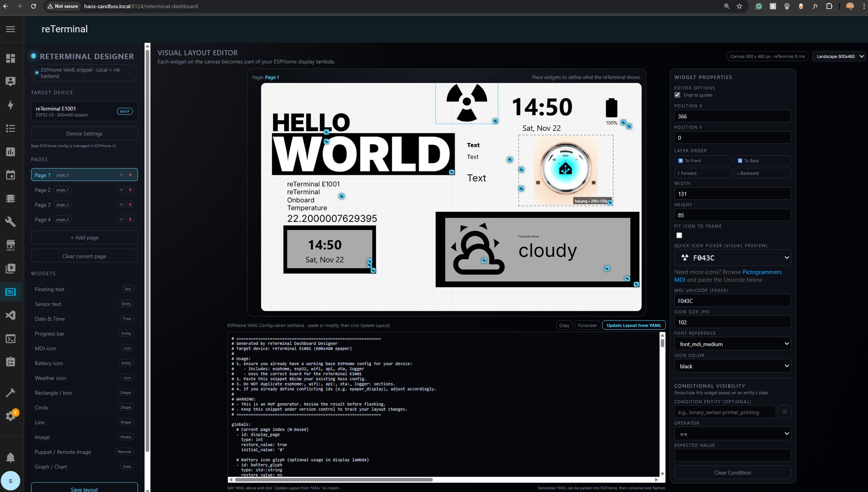Open notifications bell in sidebar
Viewport: 868px width, 492px height.
click(11, 457)
